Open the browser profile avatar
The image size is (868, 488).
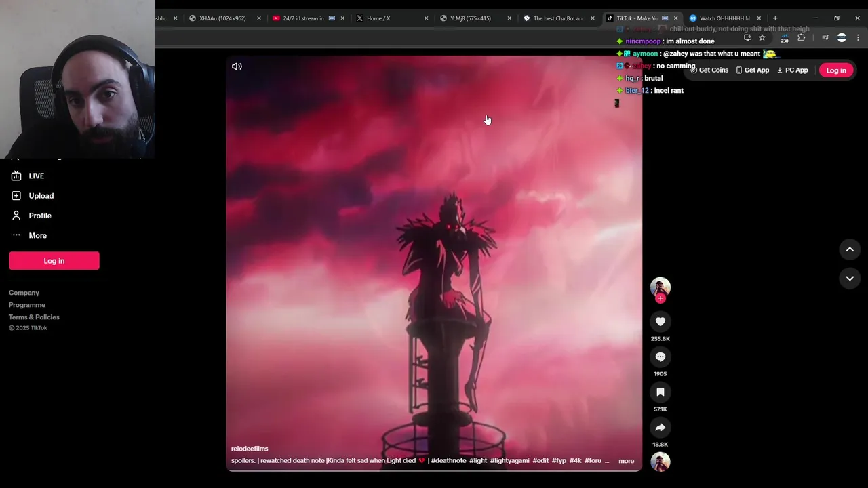[x=842, y=38]
